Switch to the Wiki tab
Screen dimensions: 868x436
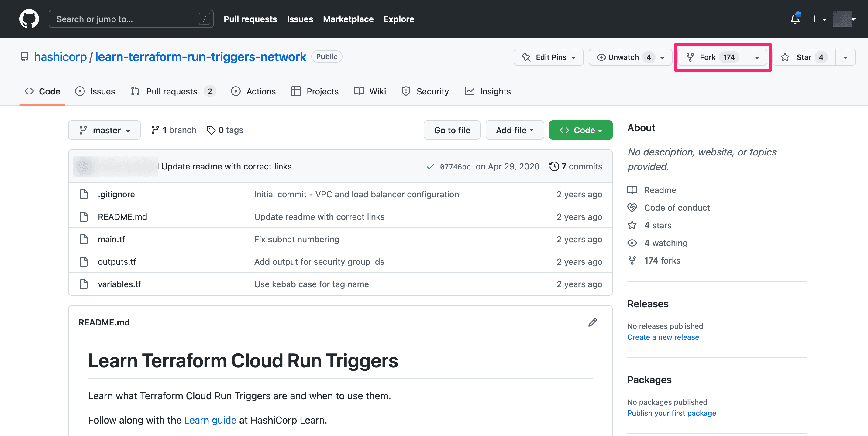370,91
